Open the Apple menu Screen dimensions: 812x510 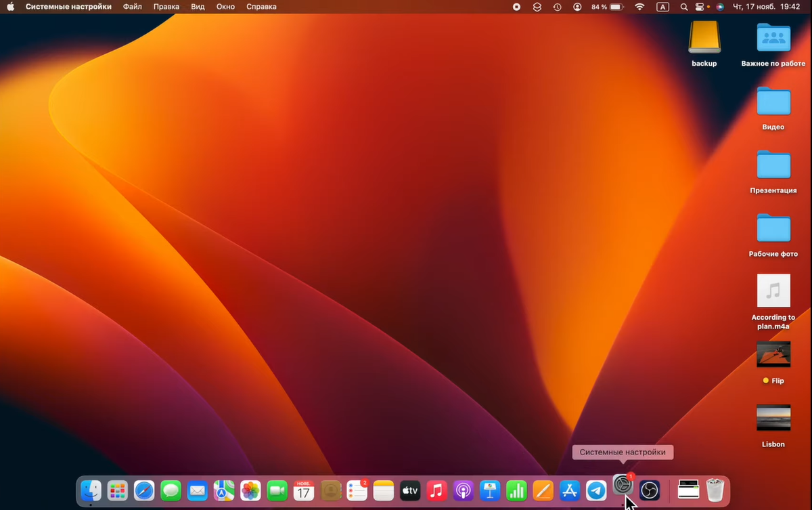coord(10,7)
